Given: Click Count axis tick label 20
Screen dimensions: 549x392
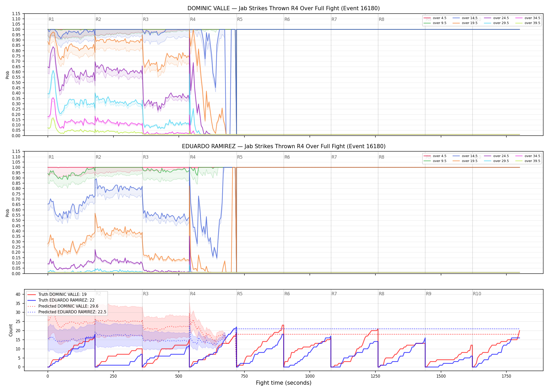Looking at the screenshot, I should point(18,331).
